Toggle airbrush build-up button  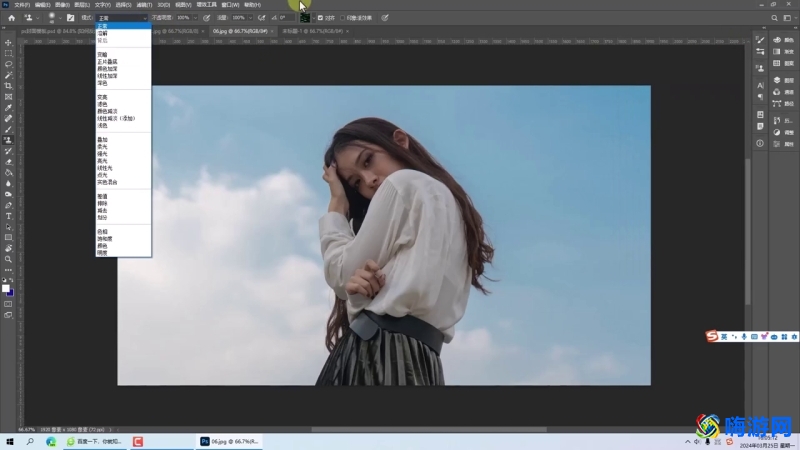pos(262,18)
